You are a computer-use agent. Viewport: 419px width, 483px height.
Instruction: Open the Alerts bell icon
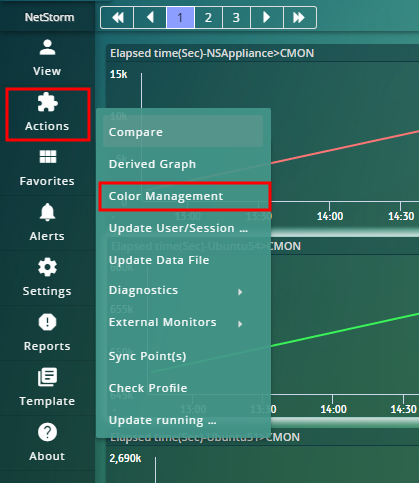[x=47, y=212]
